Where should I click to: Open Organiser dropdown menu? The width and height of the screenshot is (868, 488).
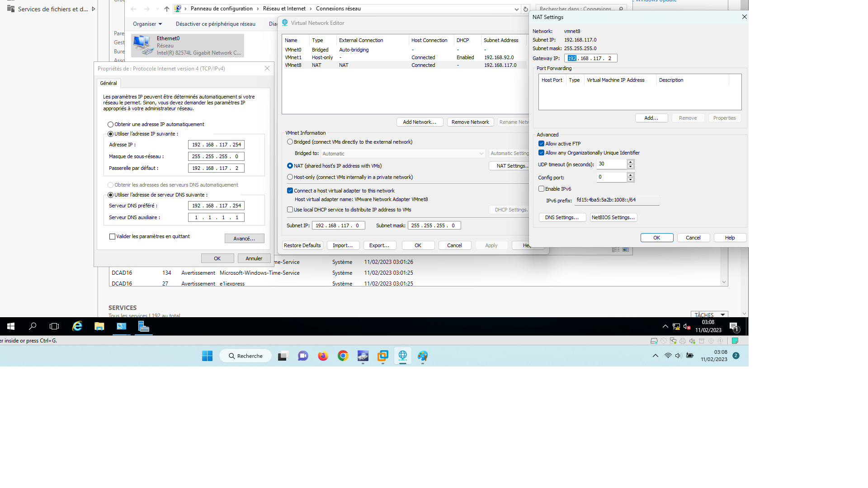point(147,24)
